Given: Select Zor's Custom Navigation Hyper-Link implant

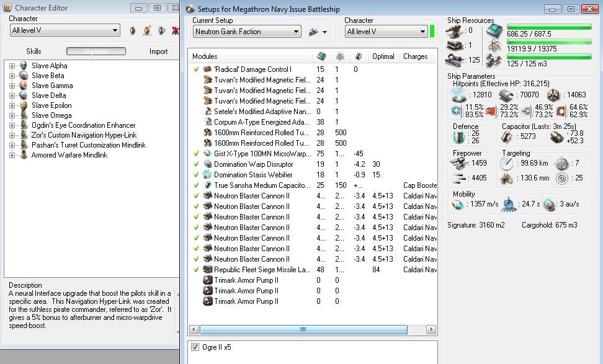Looking at the screenshot, I should (84, 135).
